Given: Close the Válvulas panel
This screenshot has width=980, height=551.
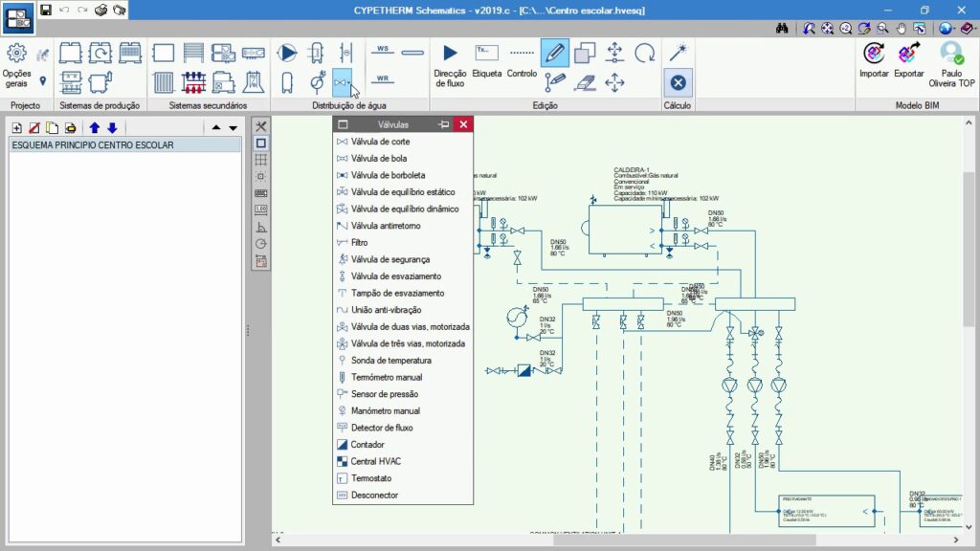Looking at the screenshot, I should 463,124.
